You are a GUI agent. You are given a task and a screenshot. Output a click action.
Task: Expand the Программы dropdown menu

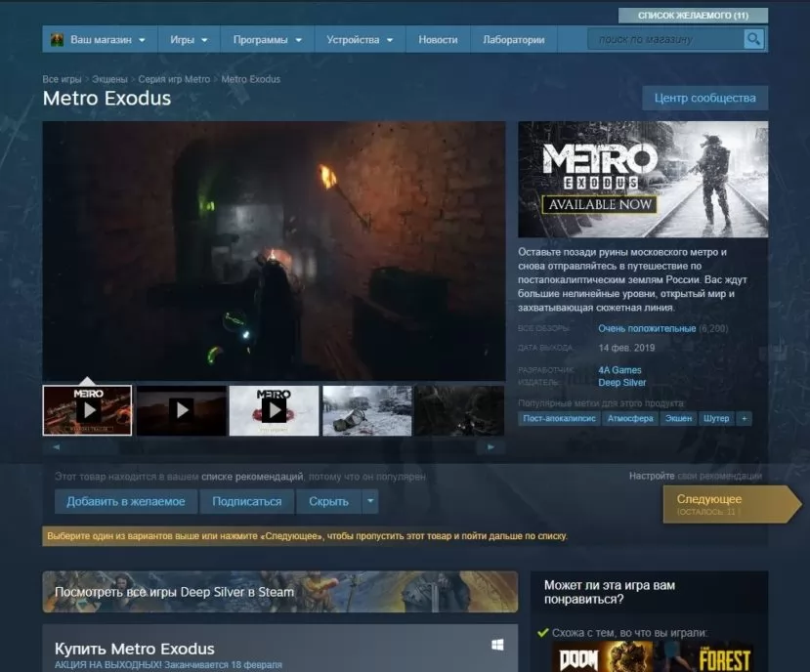[267, 40]
